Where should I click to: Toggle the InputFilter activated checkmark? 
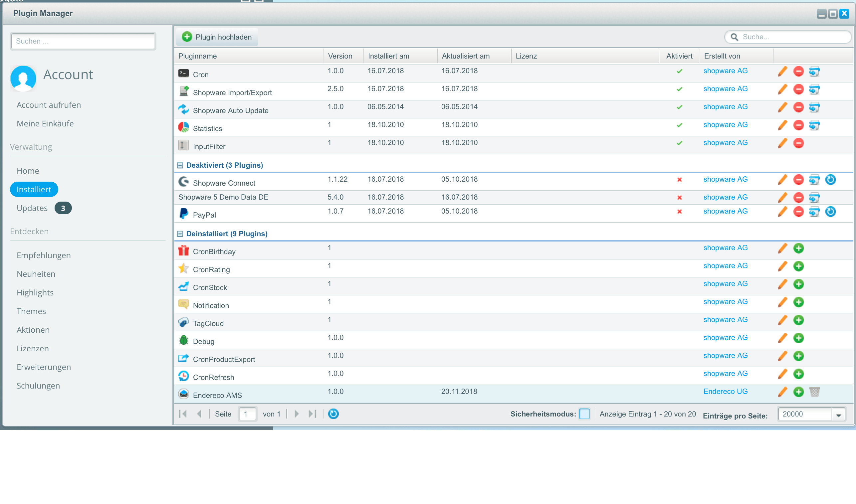tap(679, 143)
